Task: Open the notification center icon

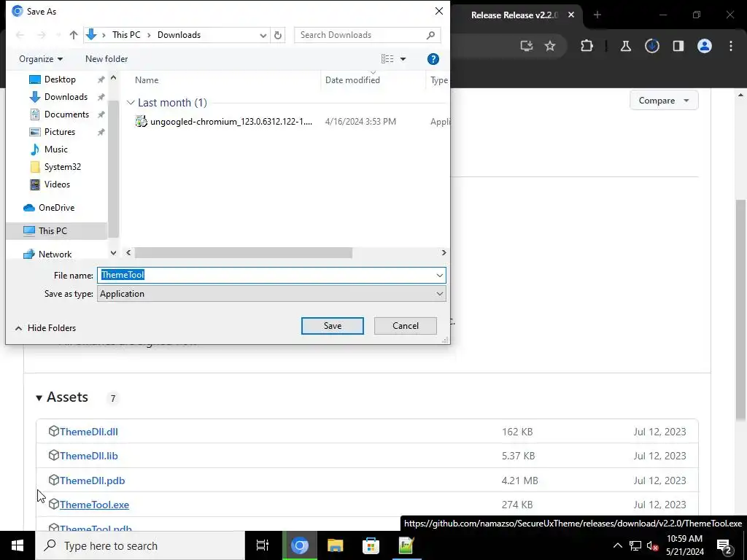Action: point(724,545)
